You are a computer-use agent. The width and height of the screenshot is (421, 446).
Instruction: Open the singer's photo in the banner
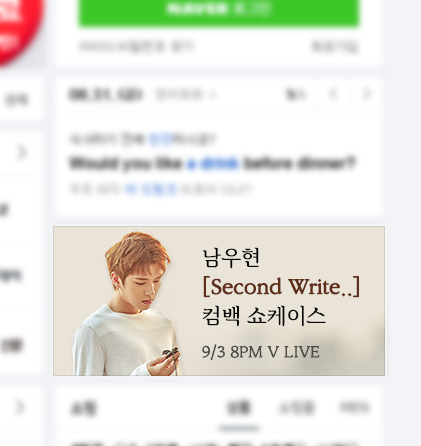[127, 303]
